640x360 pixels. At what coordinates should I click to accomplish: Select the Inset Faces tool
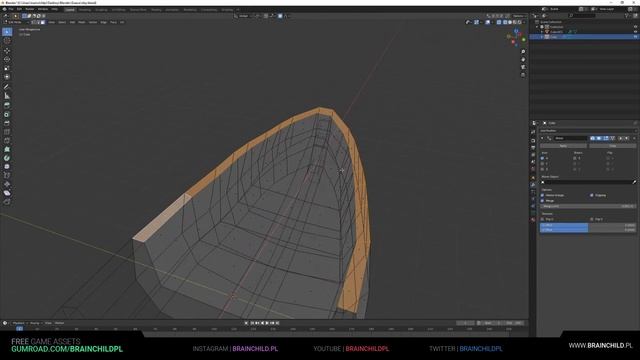[x=7, y=114]
